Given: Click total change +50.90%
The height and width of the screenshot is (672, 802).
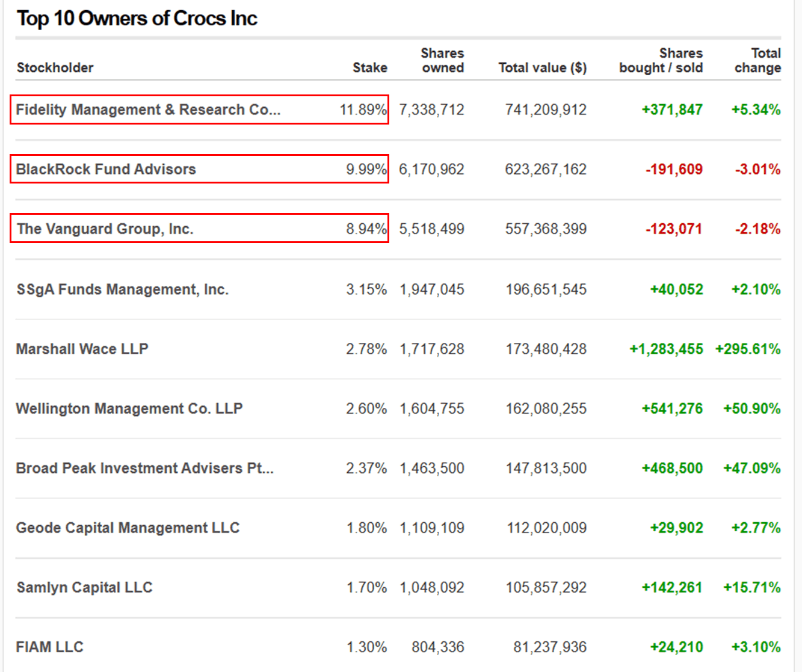Looking at the screenshot, I should [x=752, y=408].
